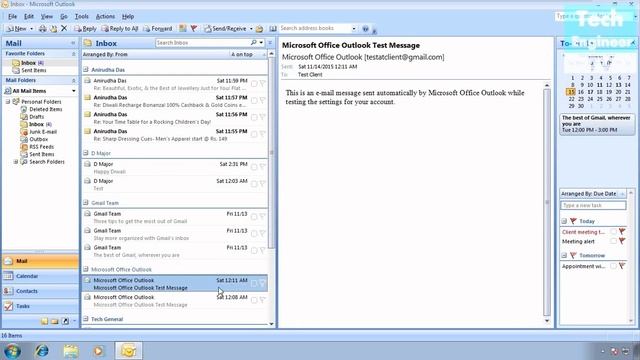Viewport: 640px width, 360px height.
Task: Switch to the Calendar pane
Action: [40, 276]
